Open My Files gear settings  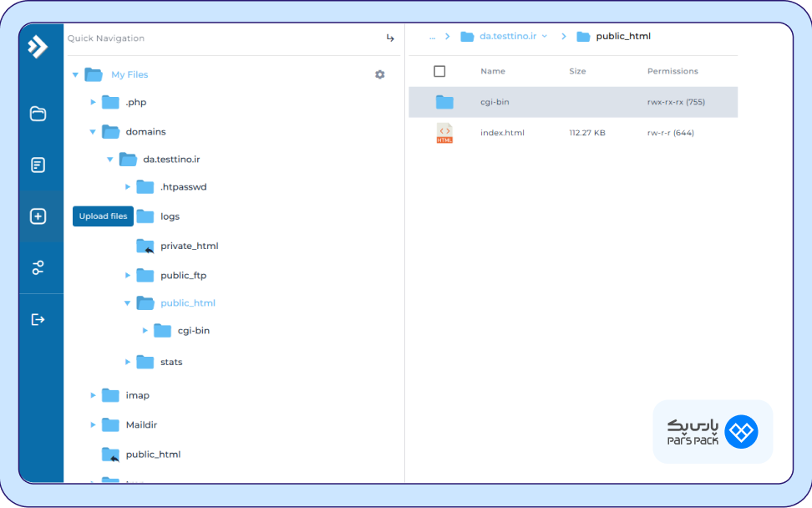pos(379,74)
